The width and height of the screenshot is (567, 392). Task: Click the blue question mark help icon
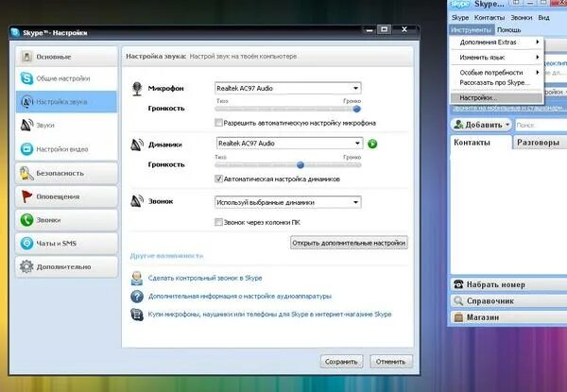pyautogui.click(x=137, y=297)
